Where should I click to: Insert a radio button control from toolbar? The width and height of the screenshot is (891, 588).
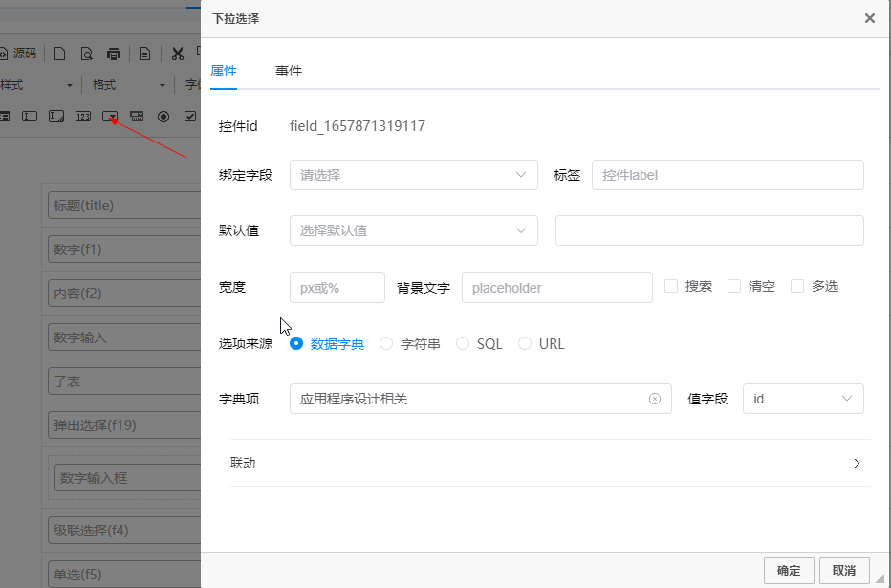point(163,117)
